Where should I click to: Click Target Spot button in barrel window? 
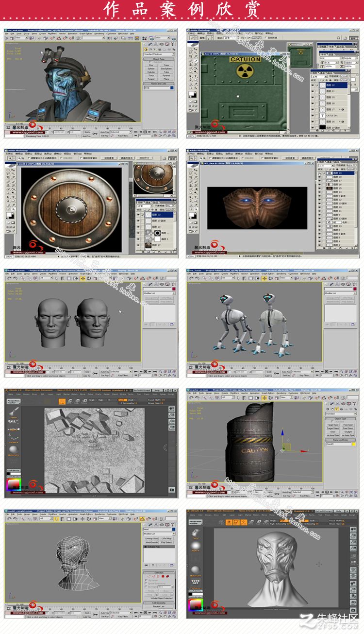333,425
